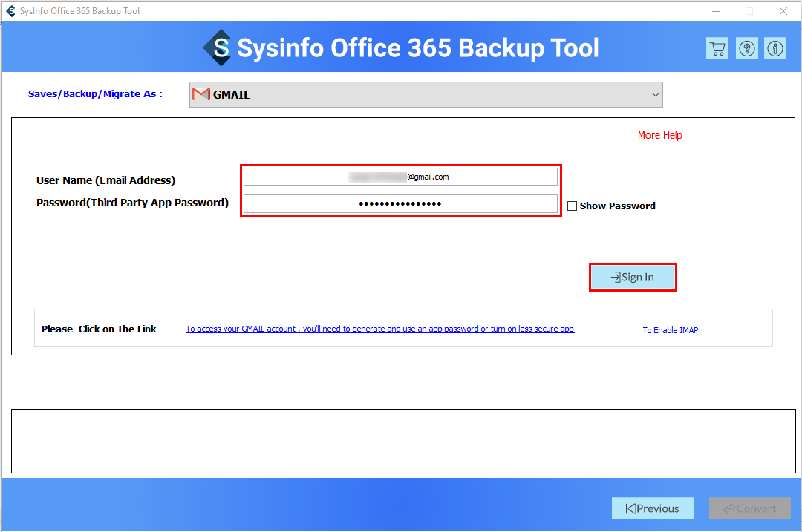
Task: Follow the generate app password link
Action: point(379,329)
